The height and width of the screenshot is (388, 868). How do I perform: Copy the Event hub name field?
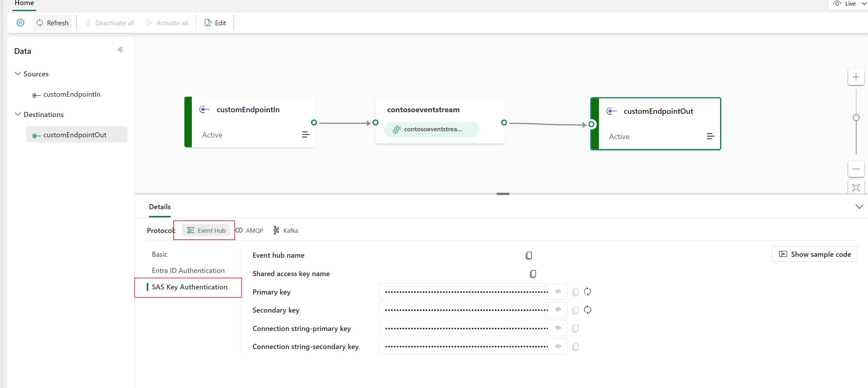[x=528, y=255]
